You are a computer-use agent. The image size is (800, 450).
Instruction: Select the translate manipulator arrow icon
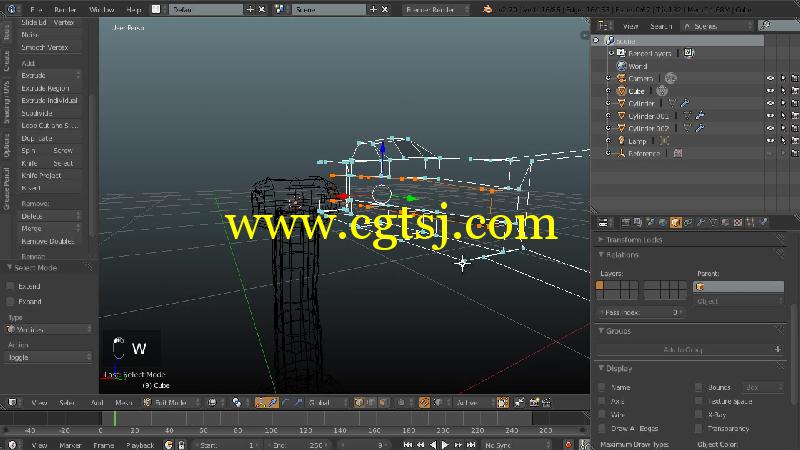tap(272, 403)
